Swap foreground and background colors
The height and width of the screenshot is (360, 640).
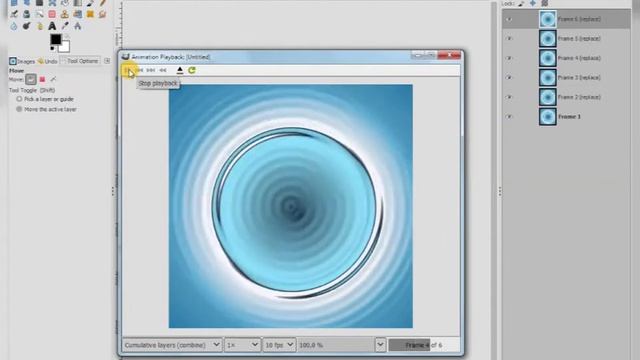point(67,36)
